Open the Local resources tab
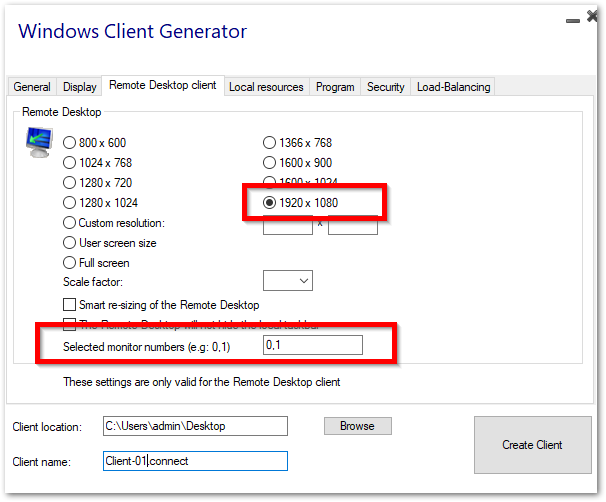The height and width of the screenshot is (502, 606). 266,87
